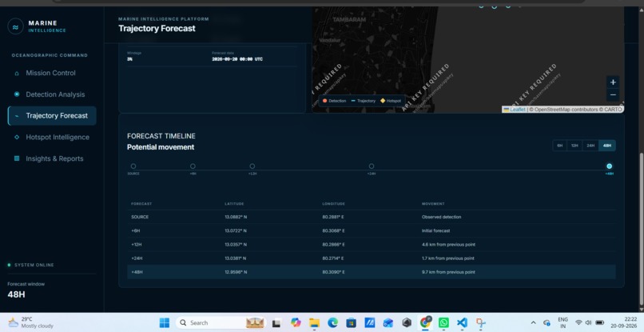Click the highlighted +48H timeline marker
The width and height of the screenshot is (644, 332).
(609, 166)
